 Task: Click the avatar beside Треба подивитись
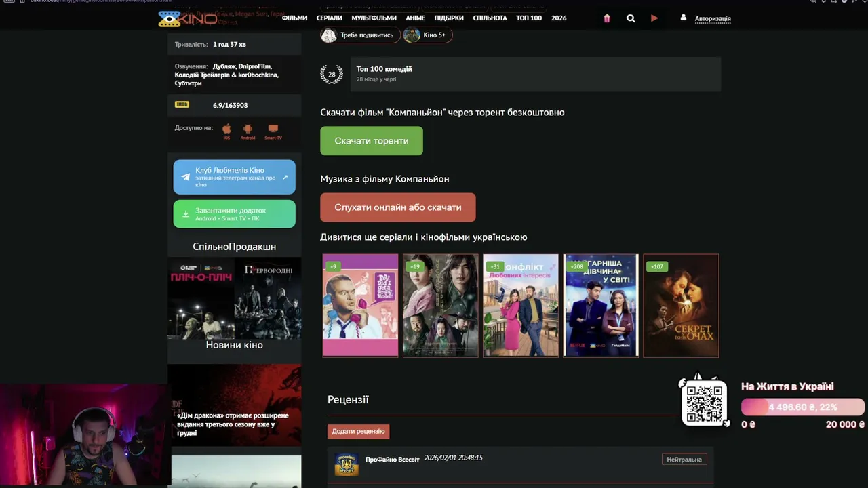[329, 35]
